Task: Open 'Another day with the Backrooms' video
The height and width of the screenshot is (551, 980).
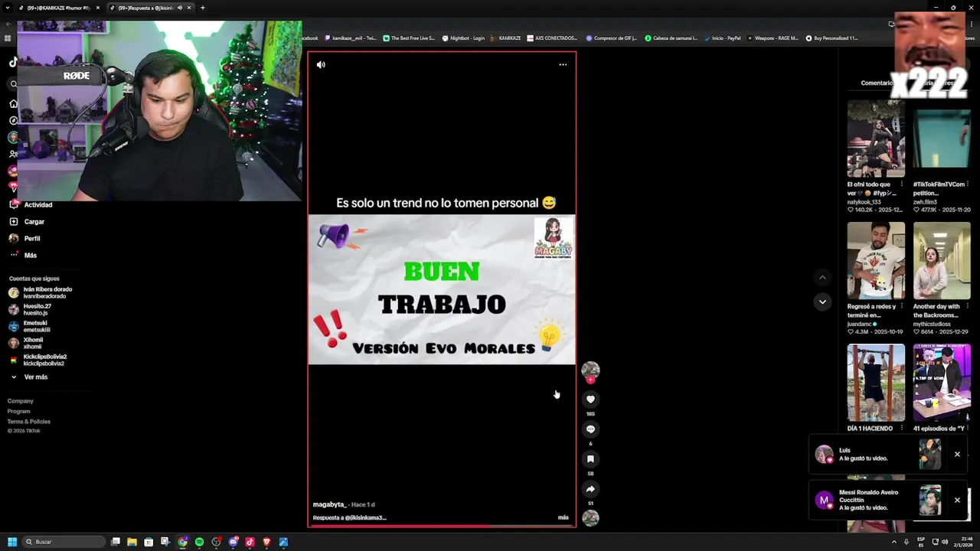Action: [x=942, y=260]
